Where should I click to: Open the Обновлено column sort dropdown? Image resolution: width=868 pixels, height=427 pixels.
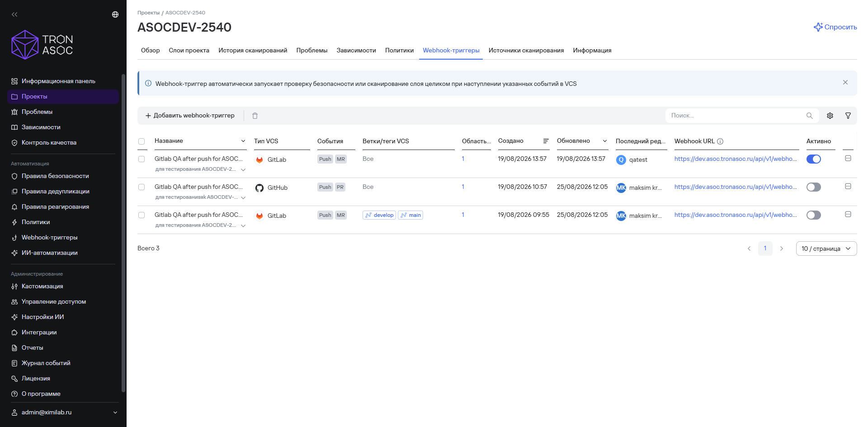click(605, 141)
